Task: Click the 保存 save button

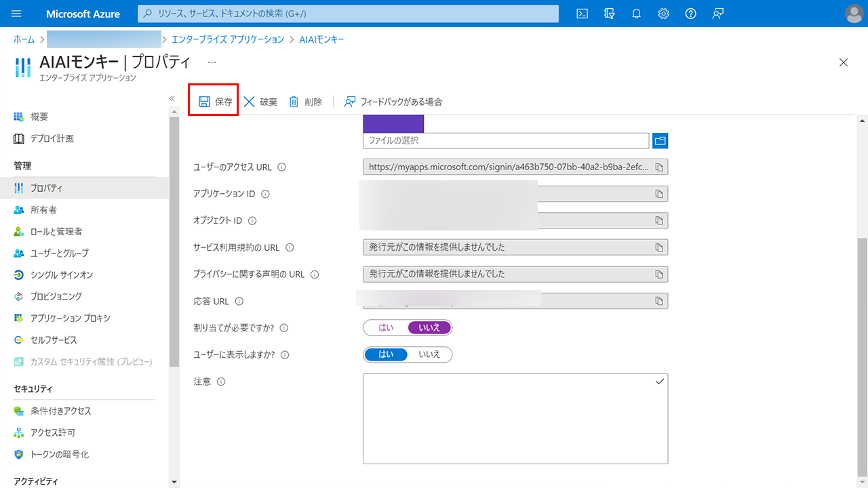Action: (214, 102)
